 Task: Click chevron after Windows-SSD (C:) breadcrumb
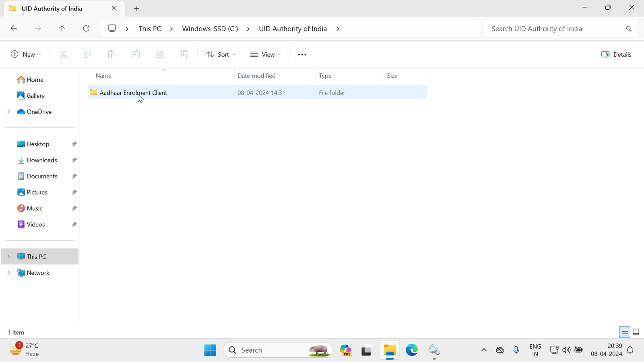pyautogui.click(x=248, y=29)
